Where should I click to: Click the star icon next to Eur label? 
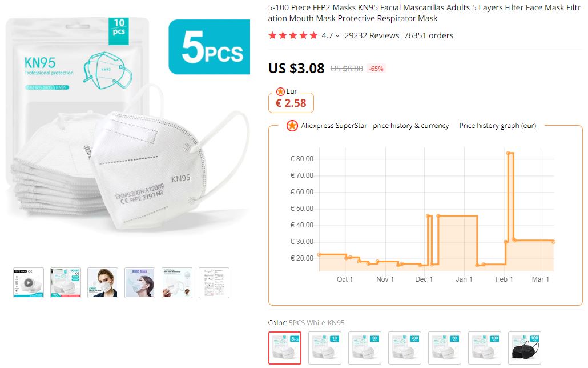tap(280, 91)
